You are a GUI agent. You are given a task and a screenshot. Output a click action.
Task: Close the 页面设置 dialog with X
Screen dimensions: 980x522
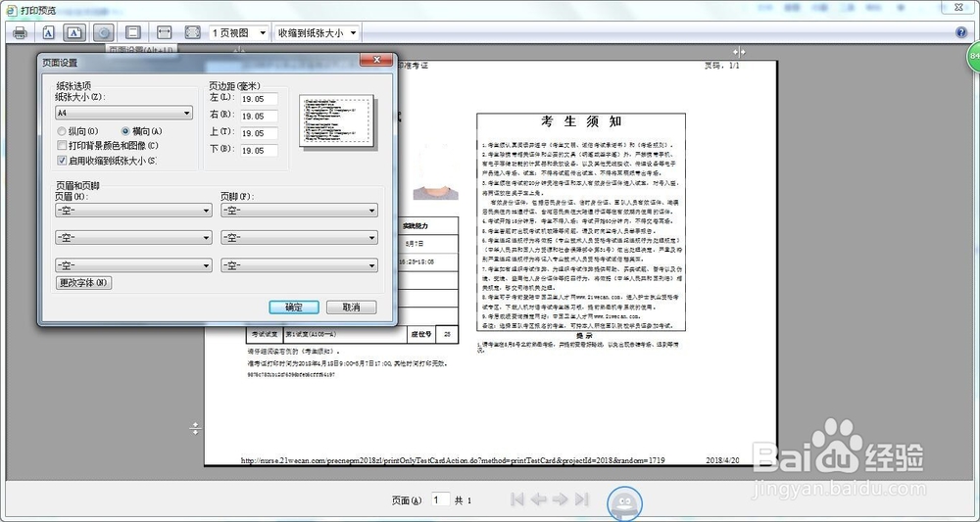(x=376, y=60)
